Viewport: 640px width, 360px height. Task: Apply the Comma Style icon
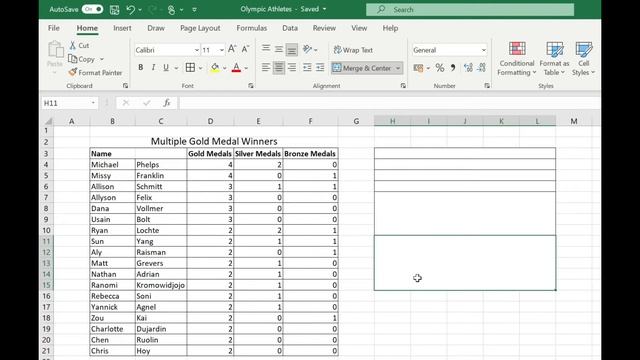coord(453,68)
